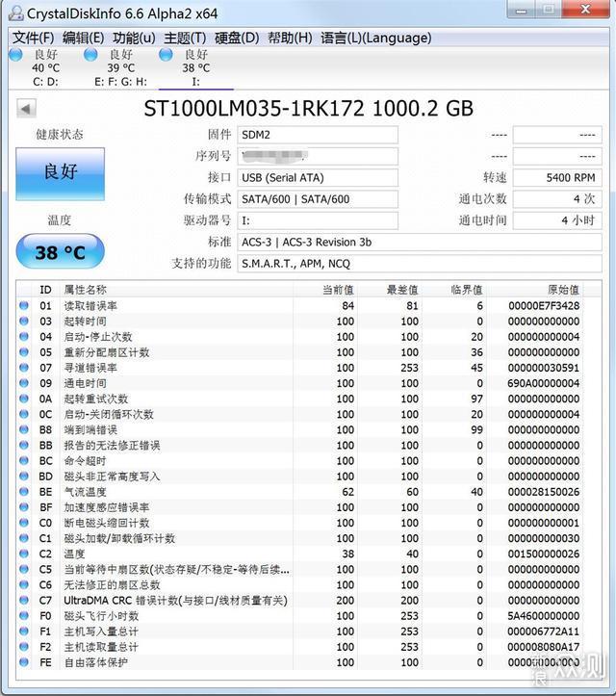This screenshot has height=696, width=616.
Task: Click the status dot for attribute 0A
Action: coord(24,399)
